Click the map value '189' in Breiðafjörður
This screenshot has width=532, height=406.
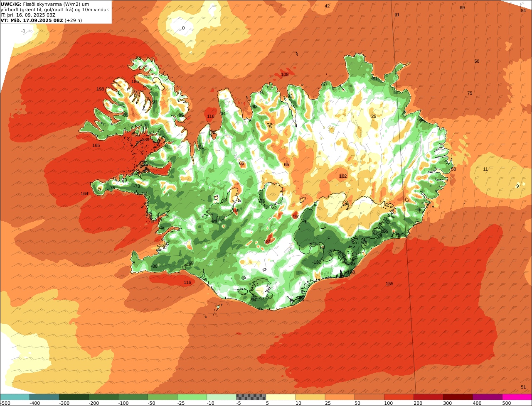145,140
